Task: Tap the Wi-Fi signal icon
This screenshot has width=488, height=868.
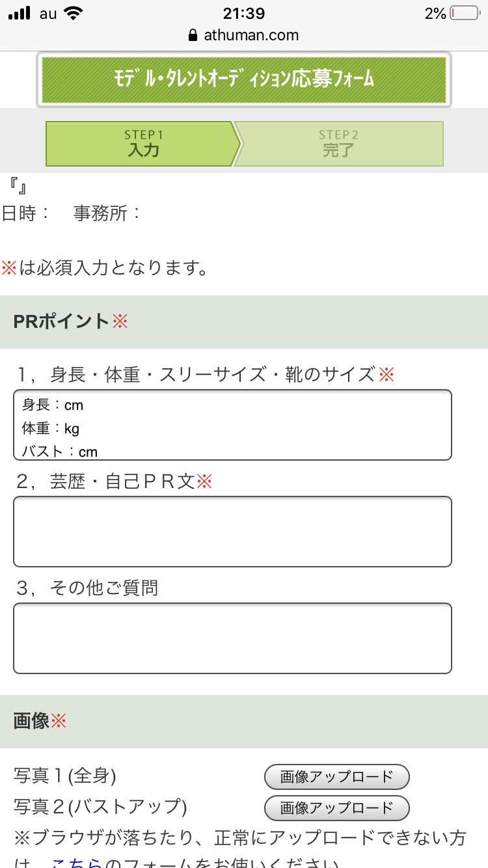Action: (74, 13)
